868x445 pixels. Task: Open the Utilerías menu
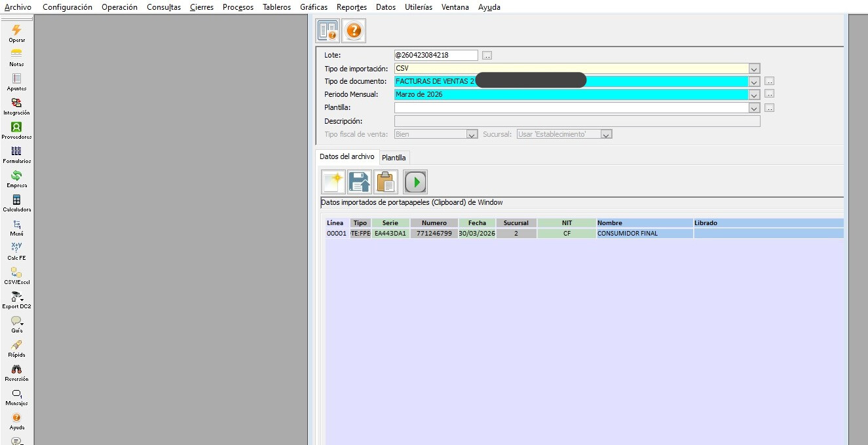[419, 7]
